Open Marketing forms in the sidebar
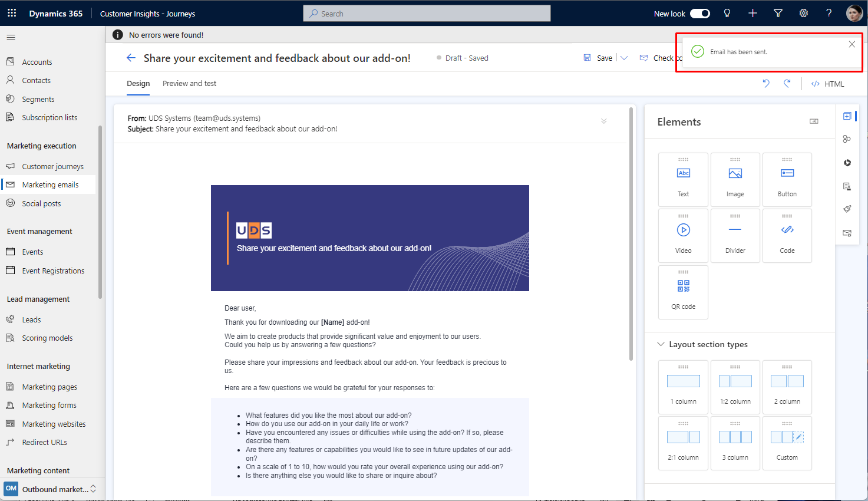This screenshot has width=868, height=501. click(48, 405)
